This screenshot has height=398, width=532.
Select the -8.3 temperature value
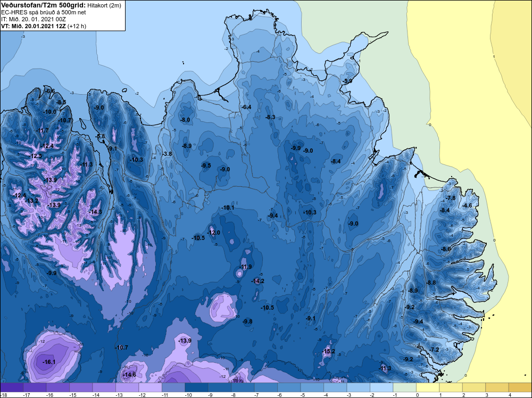270,117
